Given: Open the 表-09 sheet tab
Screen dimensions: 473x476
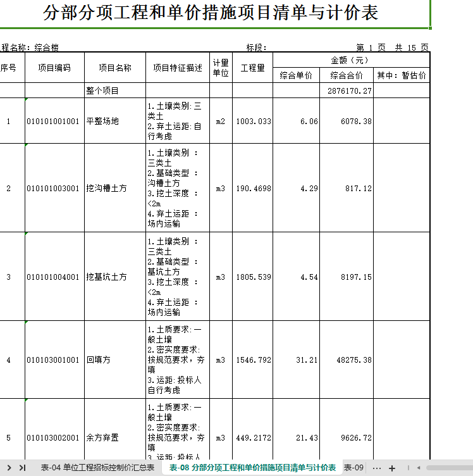Looking at the screenshot, I should pyautogui.click(x=353, y=468).
